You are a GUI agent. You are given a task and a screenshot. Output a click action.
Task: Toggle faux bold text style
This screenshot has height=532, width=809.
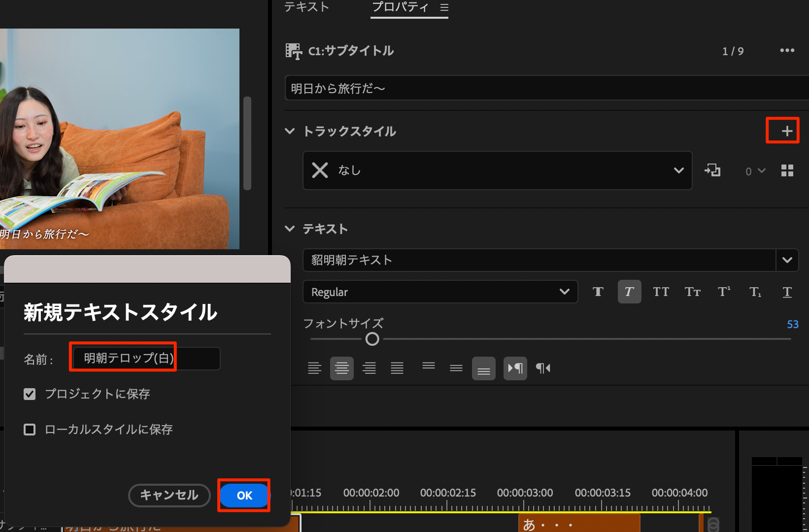[x=598, y=292]
